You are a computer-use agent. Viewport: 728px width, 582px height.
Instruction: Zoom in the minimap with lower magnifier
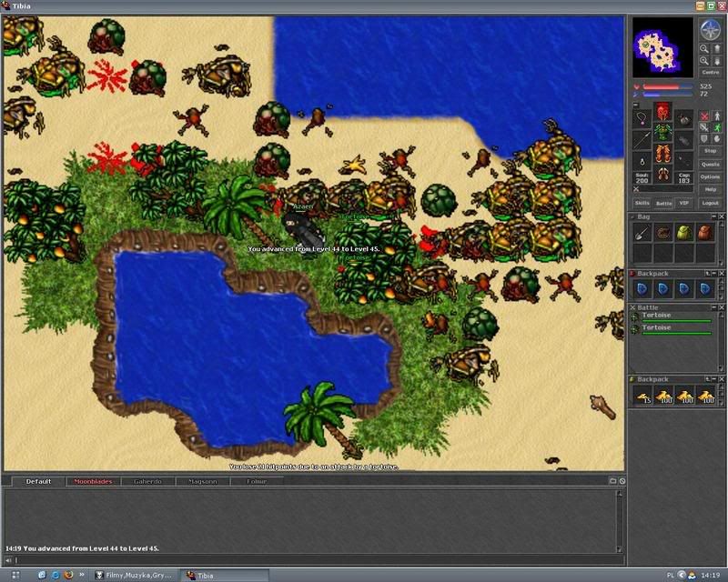pos(704,61)
